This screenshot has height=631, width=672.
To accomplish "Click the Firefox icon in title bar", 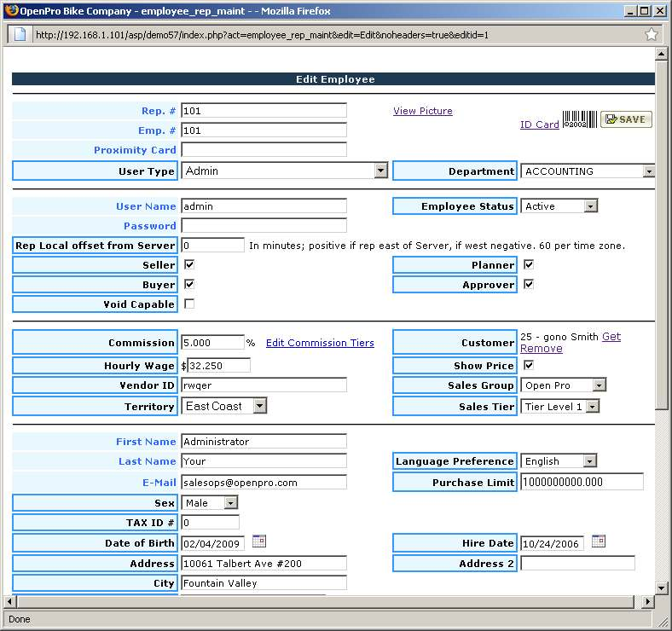I will (10, 11).
